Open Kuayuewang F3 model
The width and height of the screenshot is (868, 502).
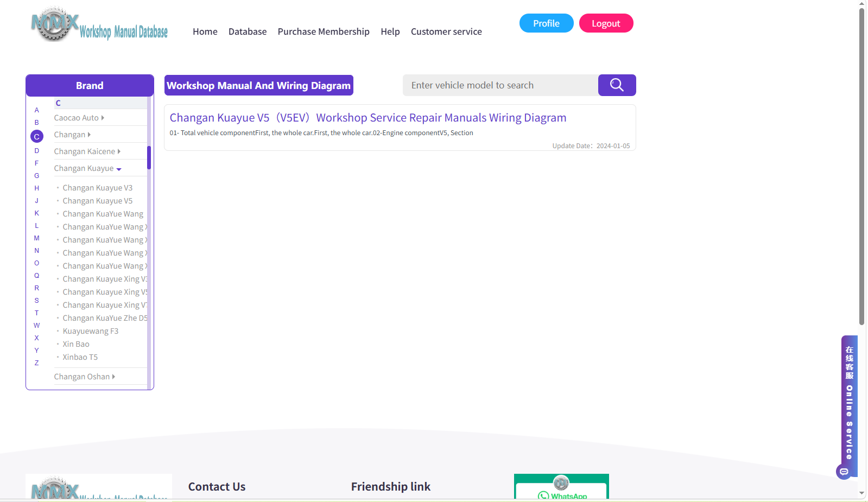pyautogui.click(x=91, y=331)
